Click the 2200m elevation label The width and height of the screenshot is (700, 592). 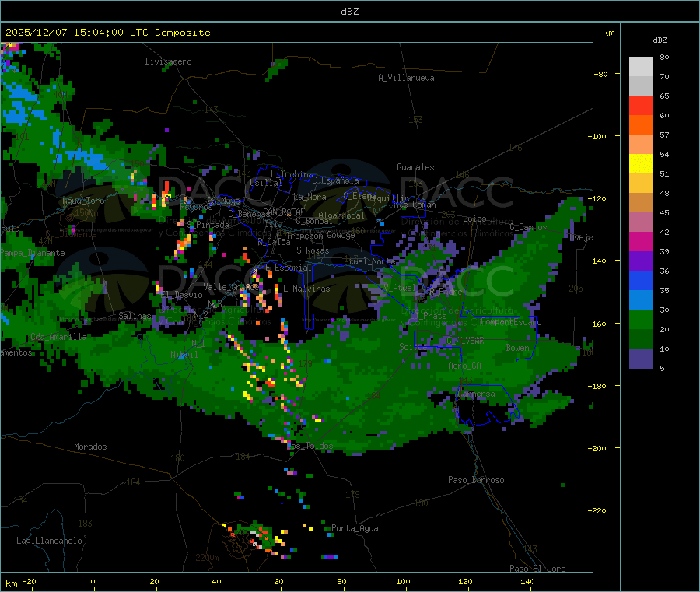(x=207, y=558)
